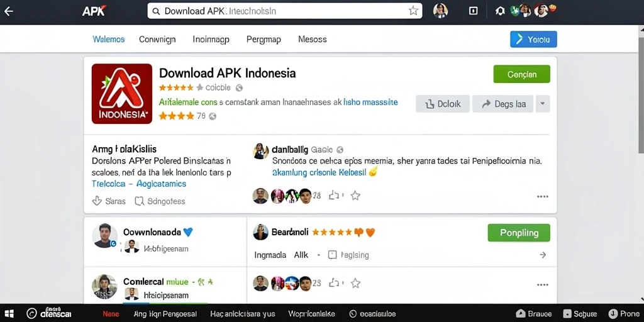Viewport: 644px width, 322px height.
Task: Click orange heart beside Beardanoli stars
Action: 370,233
